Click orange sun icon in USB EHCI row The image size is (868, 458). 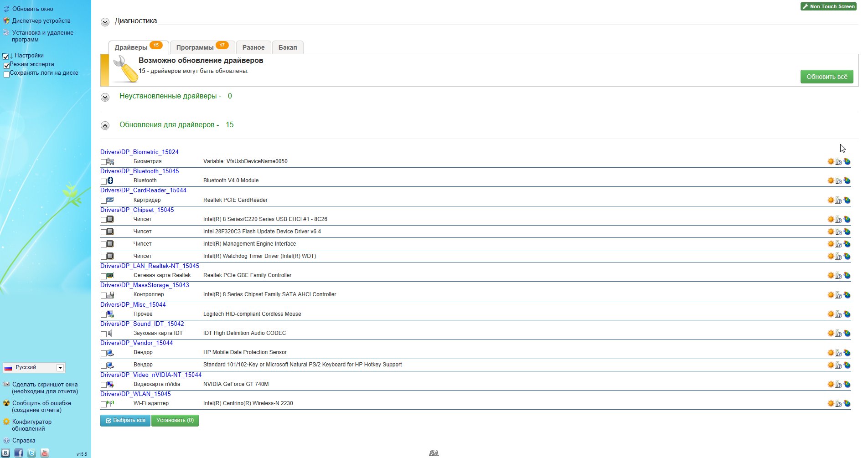(x=831, y=219)
